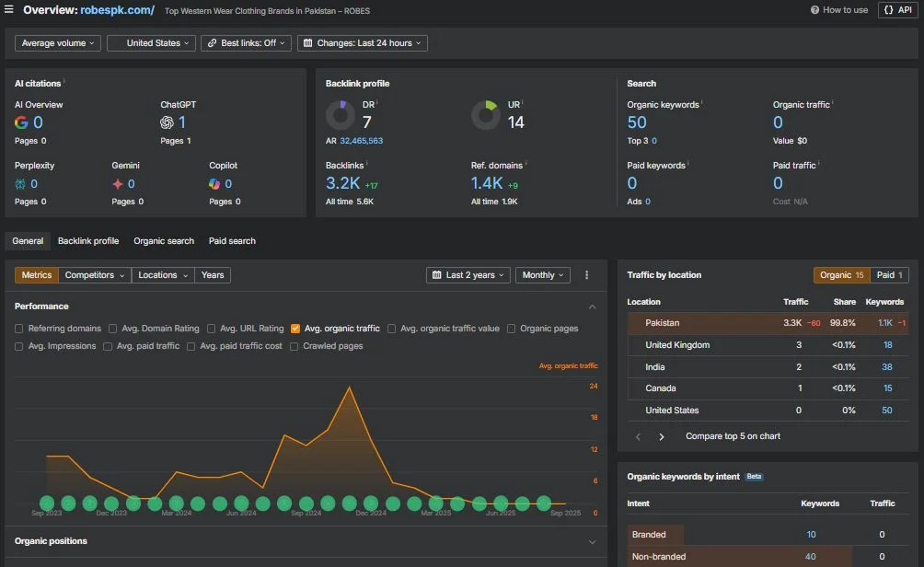Click the Google AI Overview icon
The image size is (924, 567).
(21, 122)
